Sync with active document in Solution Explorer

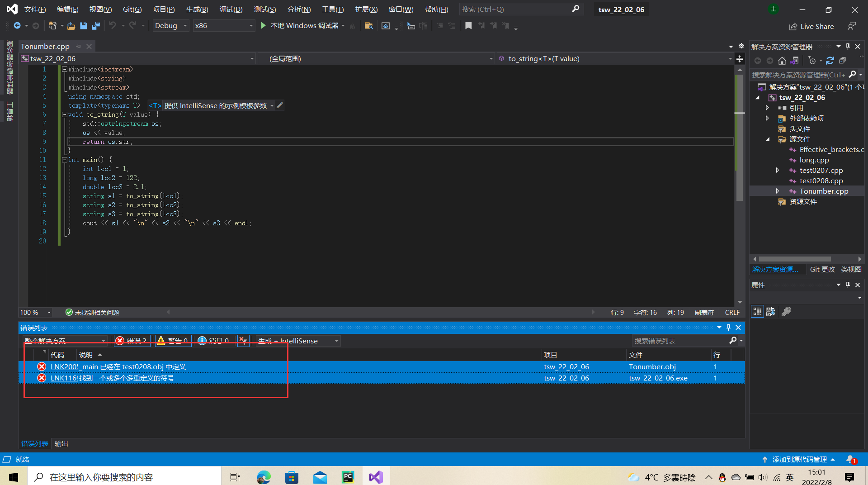coord(830,61)
